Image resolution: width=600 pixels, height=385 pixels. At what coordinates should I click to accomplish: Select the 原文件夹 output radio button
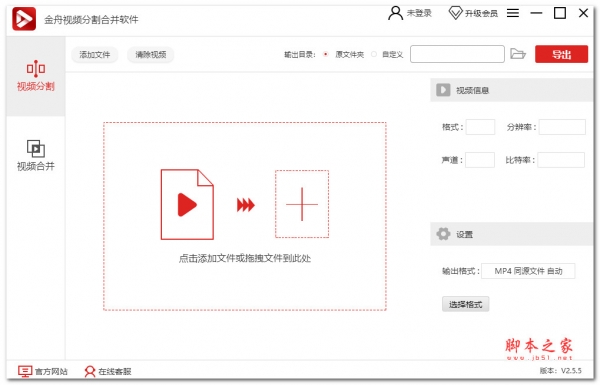(326, 54)
